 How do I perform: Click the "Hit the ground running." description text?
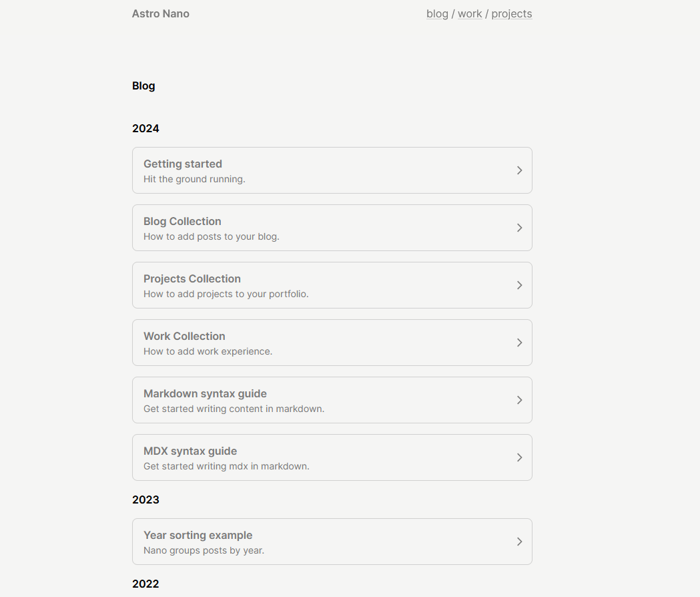194,179
